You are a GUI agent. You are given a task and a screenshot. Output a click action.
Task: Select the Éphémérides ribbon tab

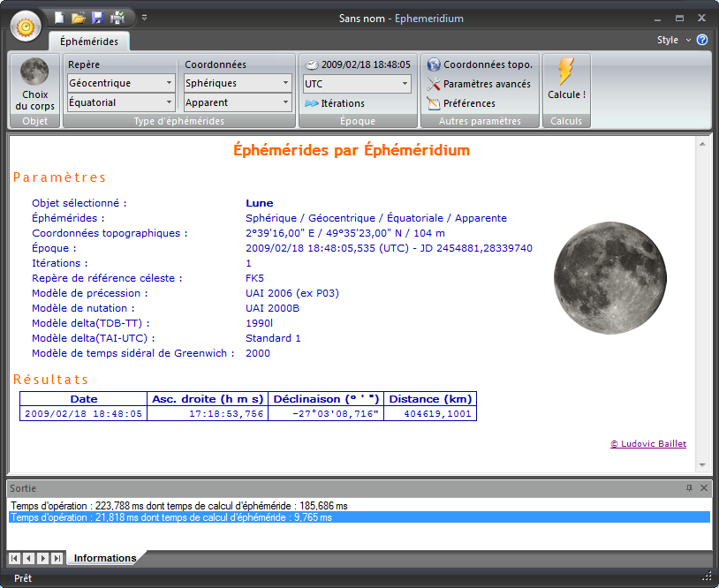(88, 41)
